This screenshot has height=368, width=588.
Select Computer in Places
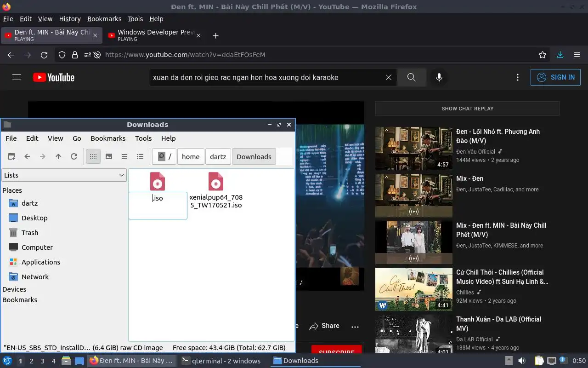tap(37, 247)
